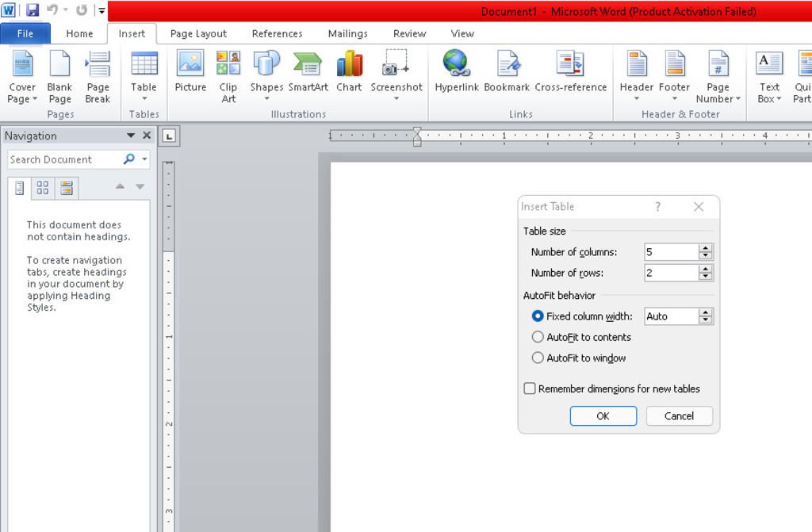Insert a Cover Page
This screenshot has height=532, width=812.
pos(22,77)
